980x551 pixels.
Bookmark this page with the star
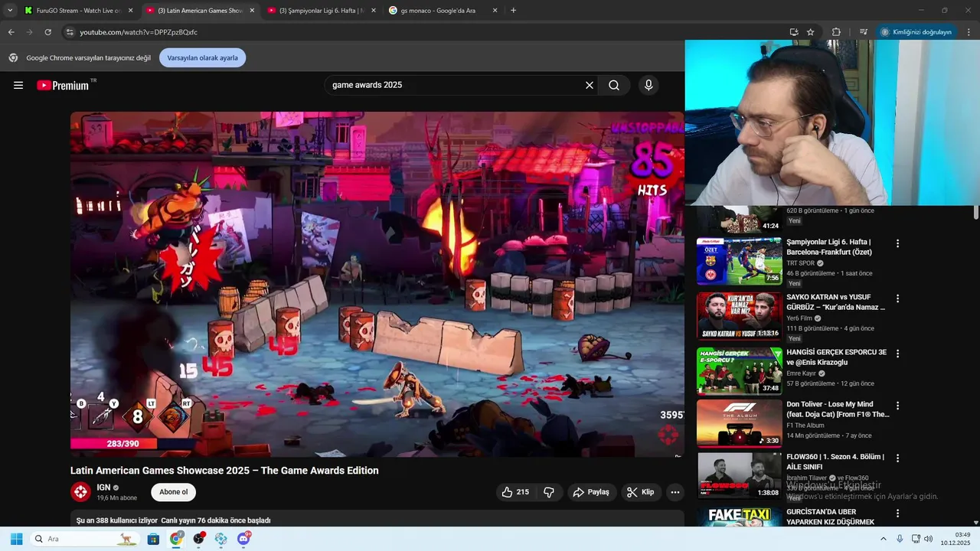click(x=810, y=32)
